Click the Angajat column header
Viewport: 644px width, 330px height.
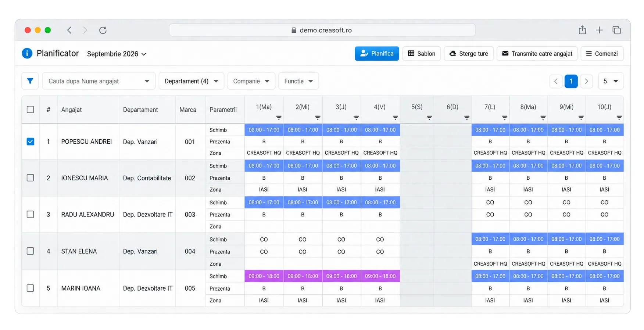tap(88, 110)
